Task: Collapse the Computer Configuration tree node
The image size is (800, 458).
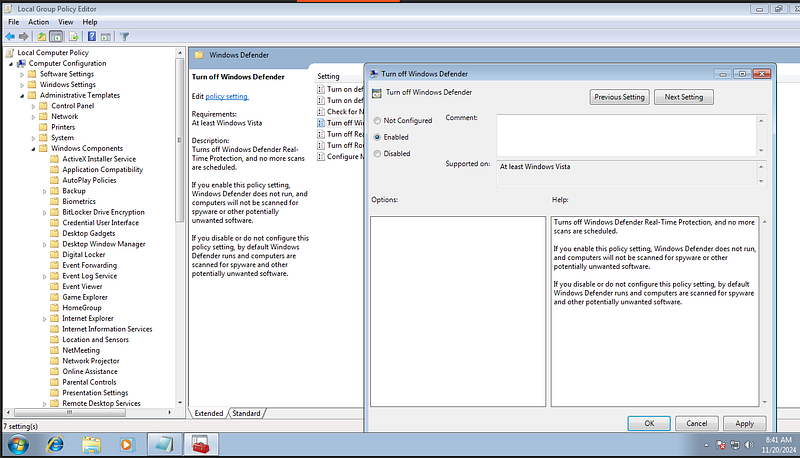Action: [x=11, y=64]
